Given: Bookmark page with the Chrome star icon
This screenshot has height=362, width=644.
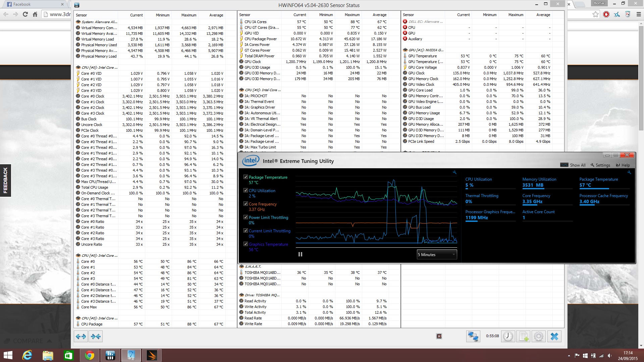Looking at the screenshot, I should coord(595,14).
